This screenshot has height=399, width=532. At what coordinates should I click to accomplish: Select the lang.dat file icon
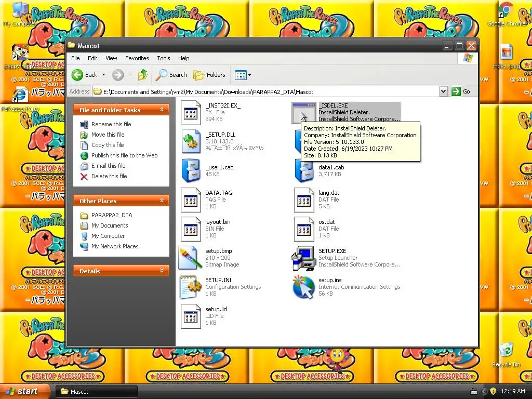303,200
